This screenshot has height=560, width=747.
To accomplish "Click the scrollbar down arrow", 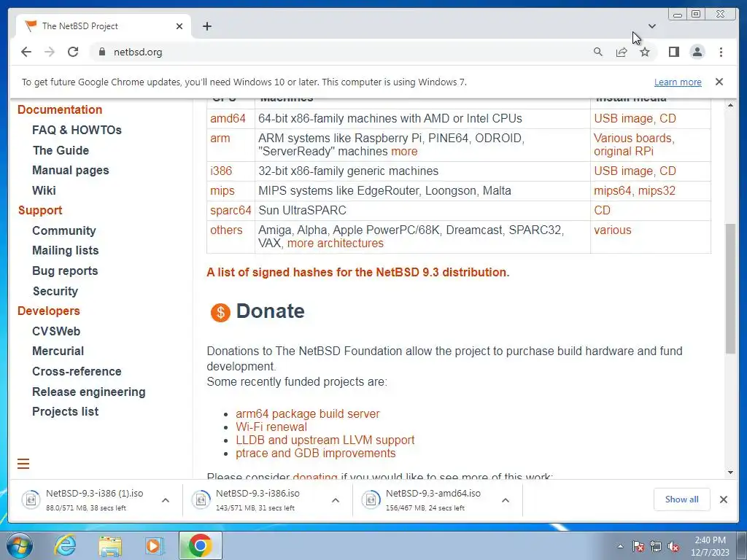I will coord(730,472).
